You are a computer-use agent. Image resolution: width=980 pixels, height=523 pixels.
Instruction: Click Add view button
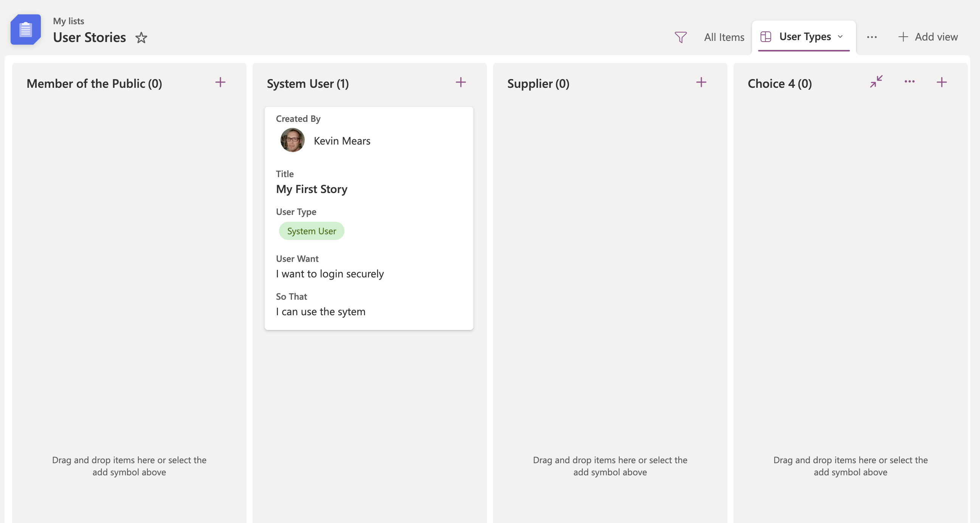point(928,37)
